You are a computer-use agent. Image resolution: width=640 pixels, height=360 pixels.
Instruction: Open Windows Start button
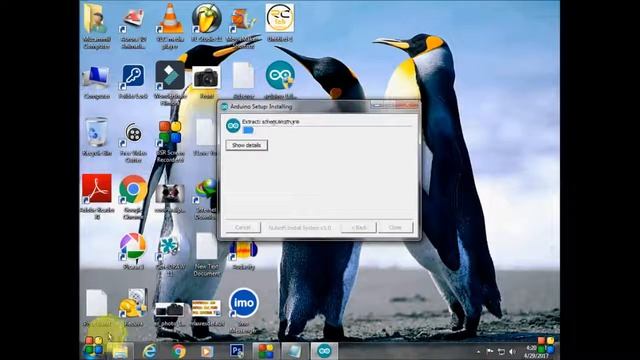coord(93,347)
